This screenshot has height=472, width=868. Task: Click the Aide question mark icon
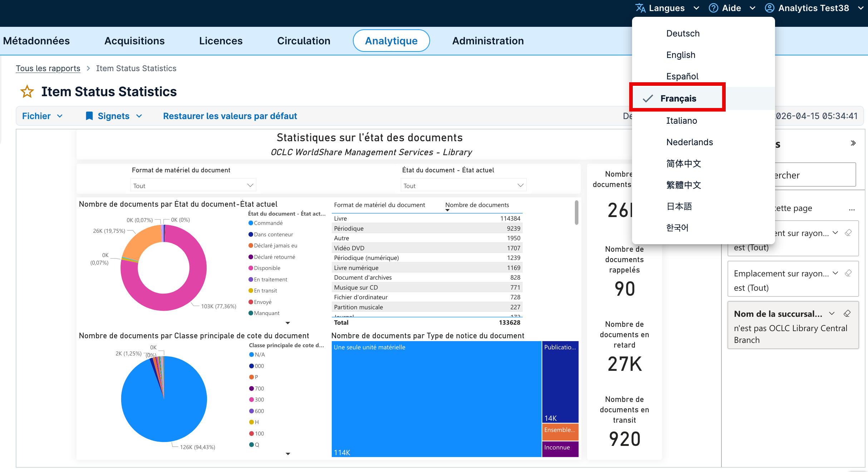click(713, 8)
